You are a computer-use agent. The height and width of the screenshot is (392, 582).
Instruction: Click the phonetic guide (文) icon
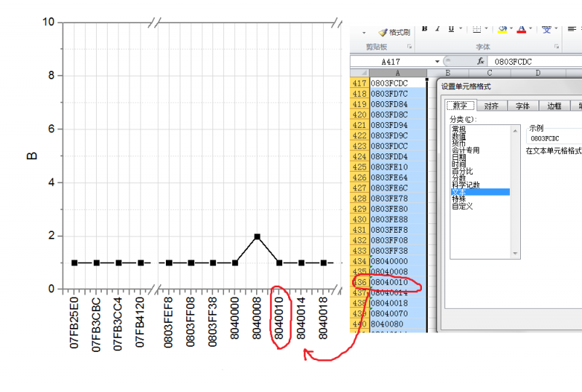coord(546,29)
